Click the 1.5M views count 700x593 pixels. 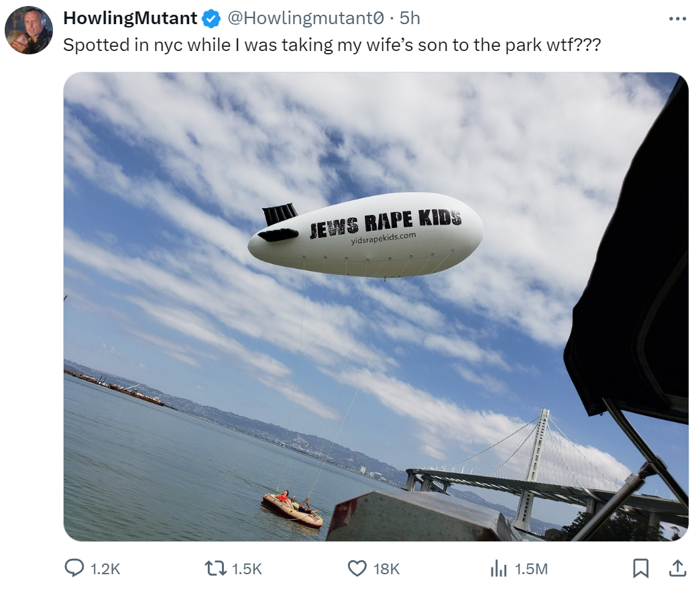click(531, 569)
